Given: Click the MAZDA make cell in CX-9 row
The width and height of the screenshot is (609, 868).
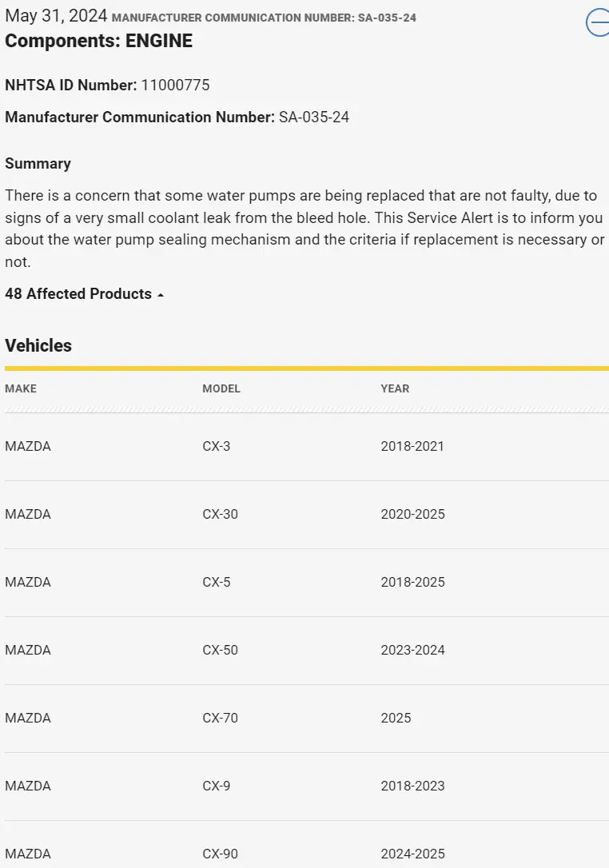Looking at the screenshot, I should point(28,786).
